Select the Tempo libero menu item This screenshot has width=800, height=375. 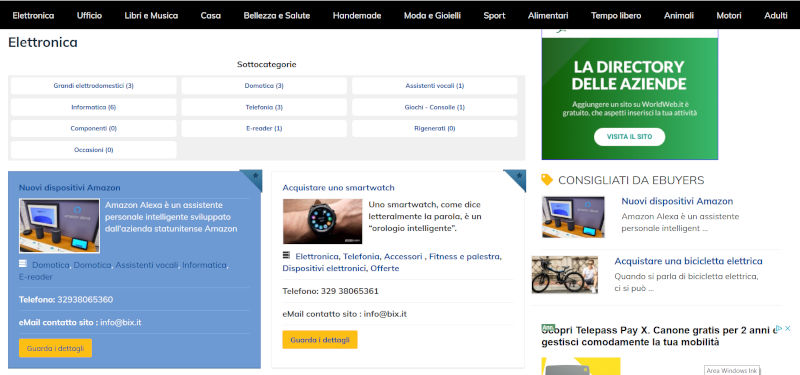(616, 16)
